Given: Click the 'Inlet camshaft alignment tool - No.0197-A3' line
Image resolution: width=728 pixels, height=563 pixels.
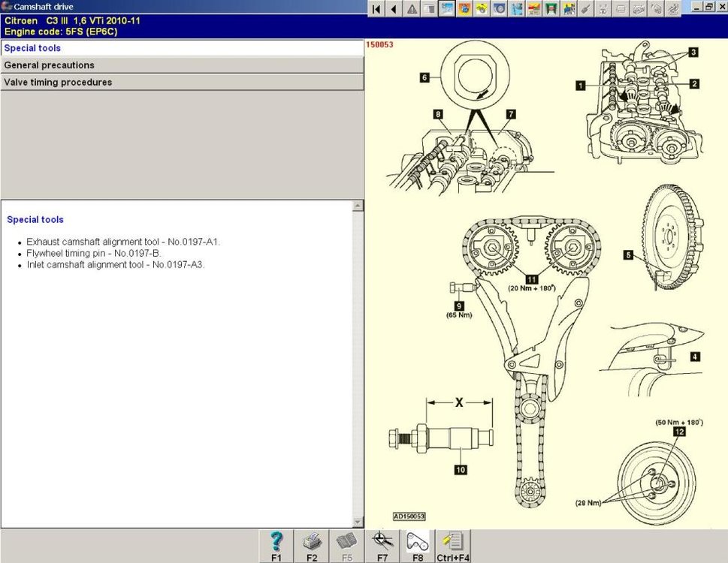Looking at the screenshot, I should coord(116,265).
